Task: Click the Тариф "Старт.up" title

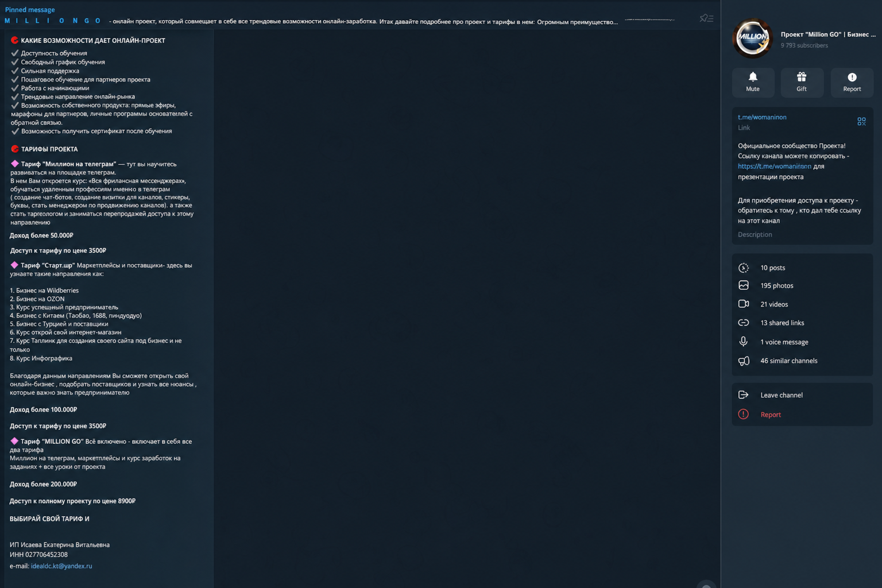Action: click(x=48, y=265)
